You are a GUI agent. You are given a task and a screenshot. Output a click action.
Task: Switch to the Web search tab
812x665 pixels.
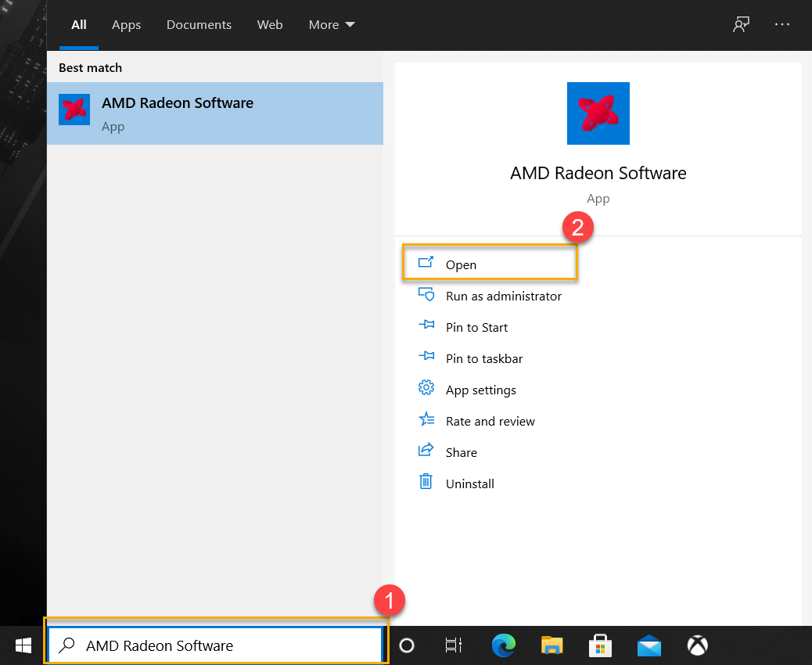pyautogui.click(x=270, y=25)
